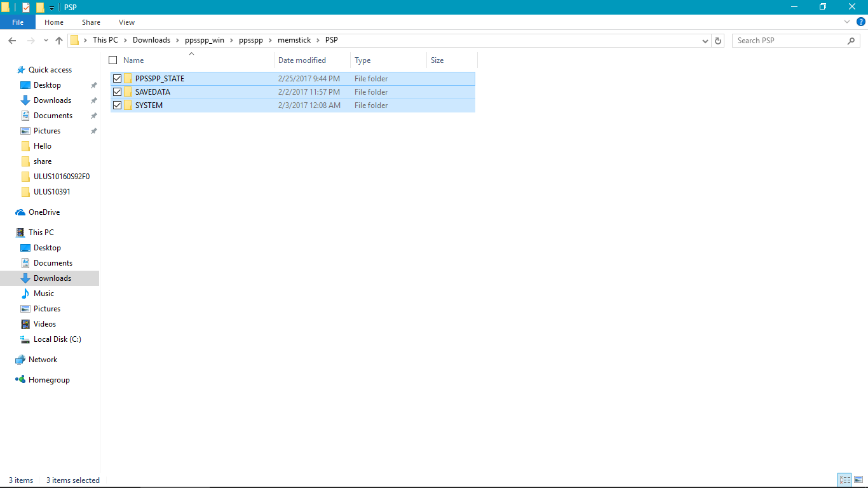Image resolution: width=868 pixels, height=488 pixels.
Task: Refresh the current folder view
Action: pyautogui.click(x=718, y=41)
